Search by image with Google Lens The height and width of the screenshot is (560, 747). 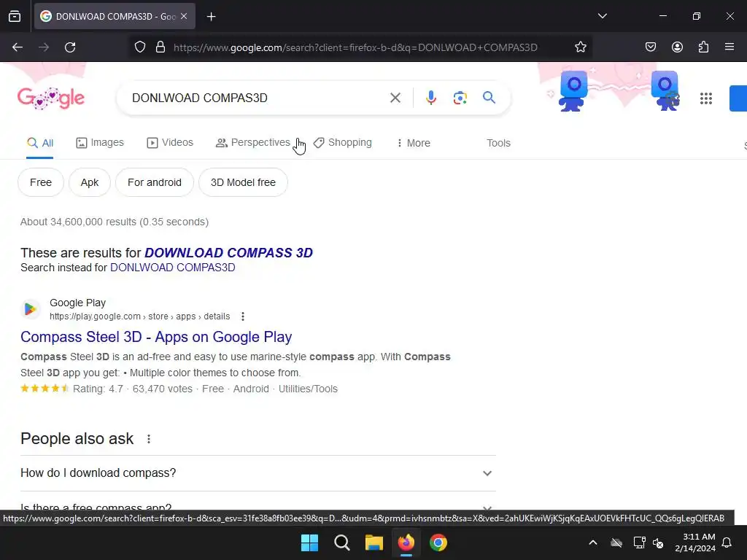[460, 98]
